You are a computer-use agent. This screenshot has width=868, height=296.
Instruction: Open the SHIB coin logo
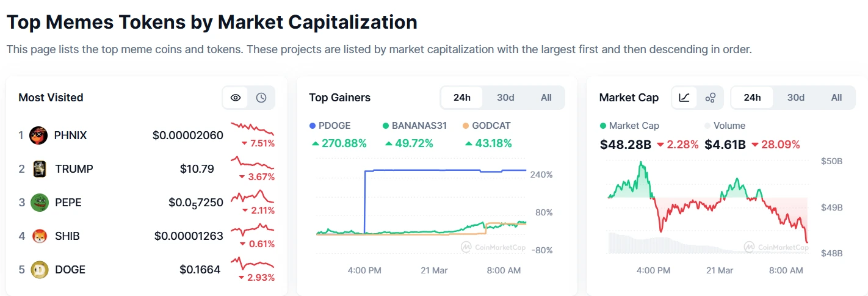tap(39, 236)
